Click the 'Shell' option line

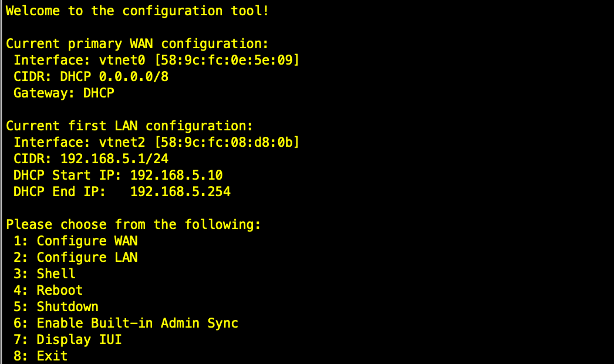point(56,274)
